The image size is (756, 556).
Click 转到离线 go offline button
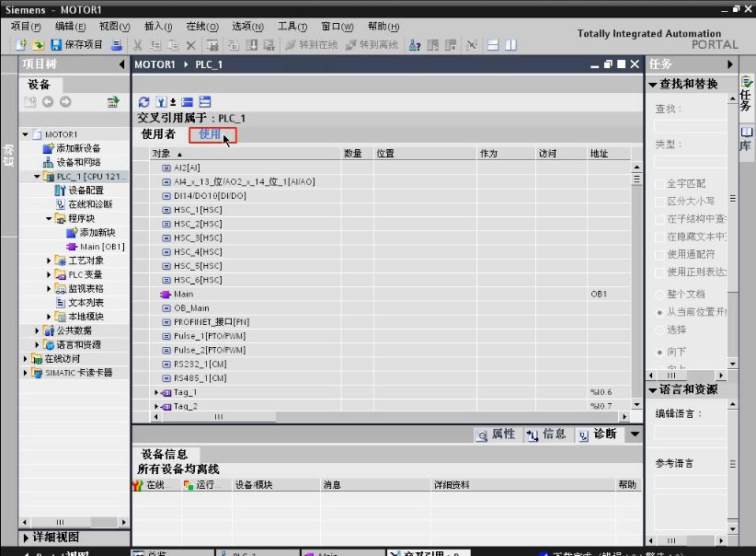(x=372, y=45)
